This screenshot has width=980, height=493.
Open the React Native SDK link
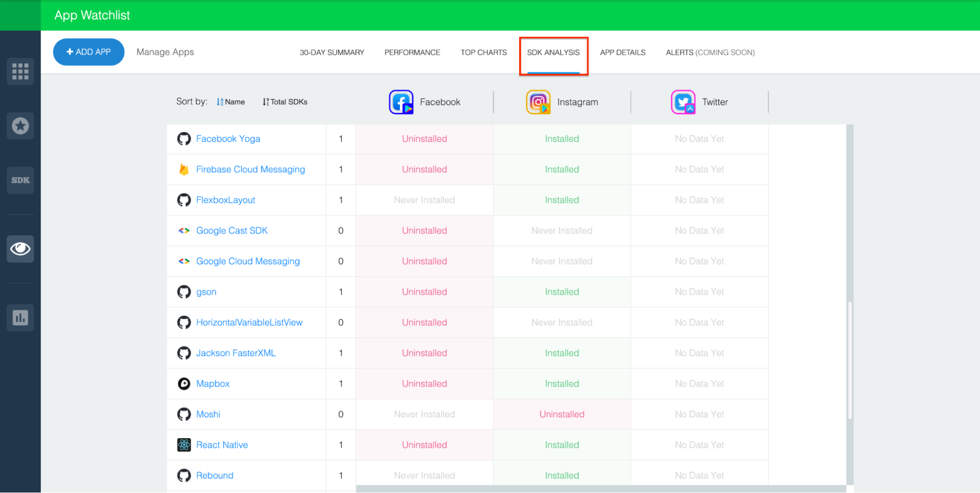[222, 445]
